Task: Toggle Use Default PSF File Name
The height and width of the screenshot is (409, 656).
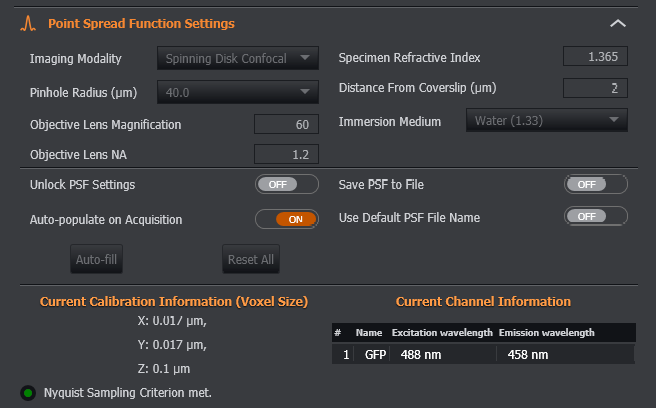Action: (596, 216)
